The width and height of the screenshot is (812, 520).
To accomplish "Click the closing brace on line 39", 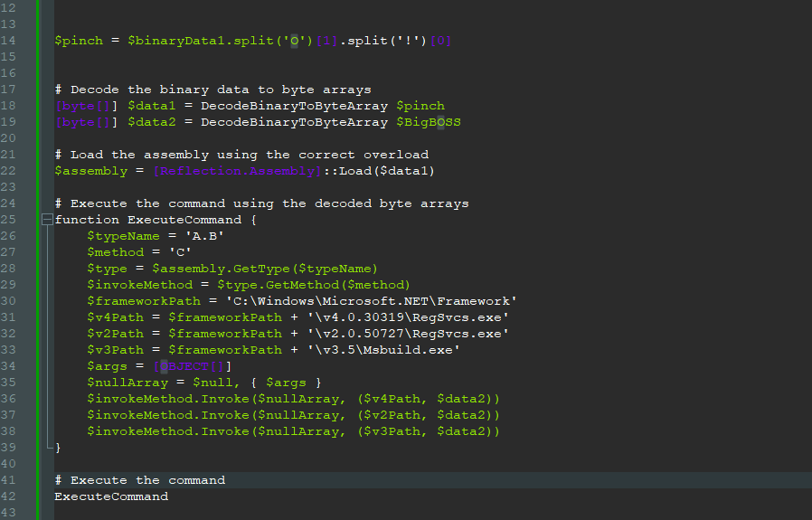I will [x=58, y=448].
